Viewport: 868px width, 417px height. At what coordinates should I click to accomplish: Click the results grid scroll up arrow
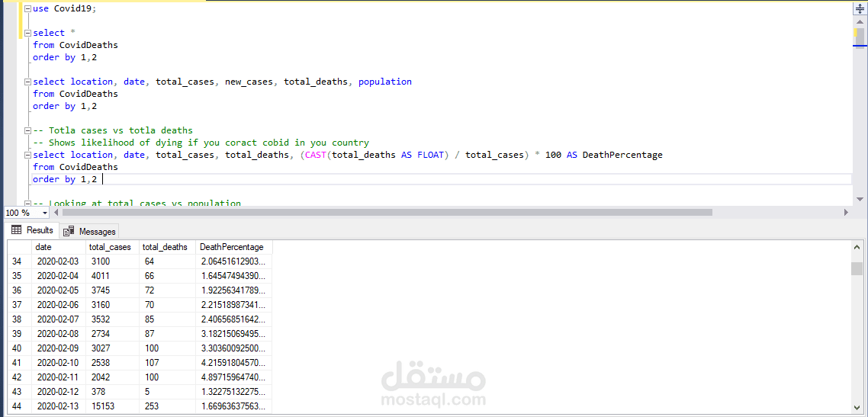coord(857,247)
